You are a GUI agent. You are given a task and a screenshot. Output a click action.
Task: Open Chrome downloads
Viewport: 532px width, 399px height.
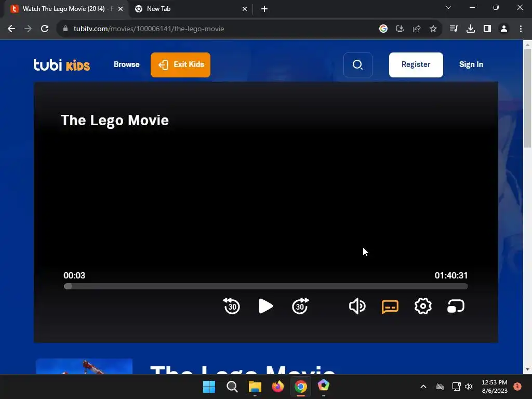[470, 29]
